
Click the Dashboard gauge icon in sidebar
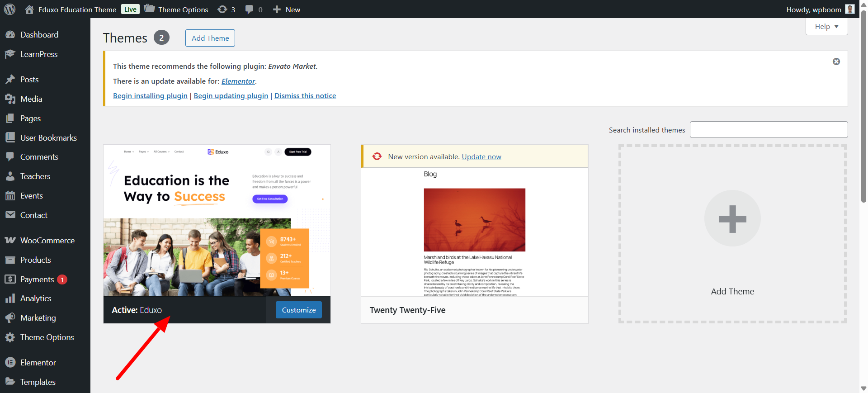[10, 35]
